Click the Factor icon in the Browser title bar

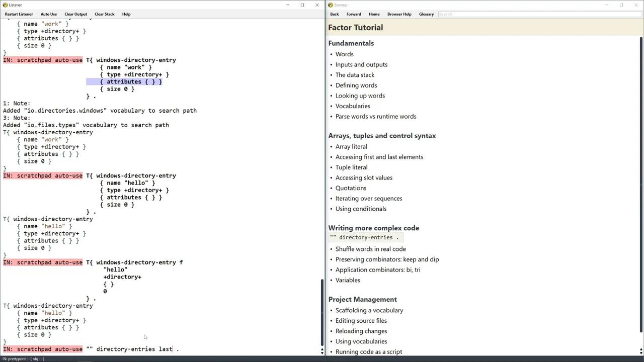(331, 5)
